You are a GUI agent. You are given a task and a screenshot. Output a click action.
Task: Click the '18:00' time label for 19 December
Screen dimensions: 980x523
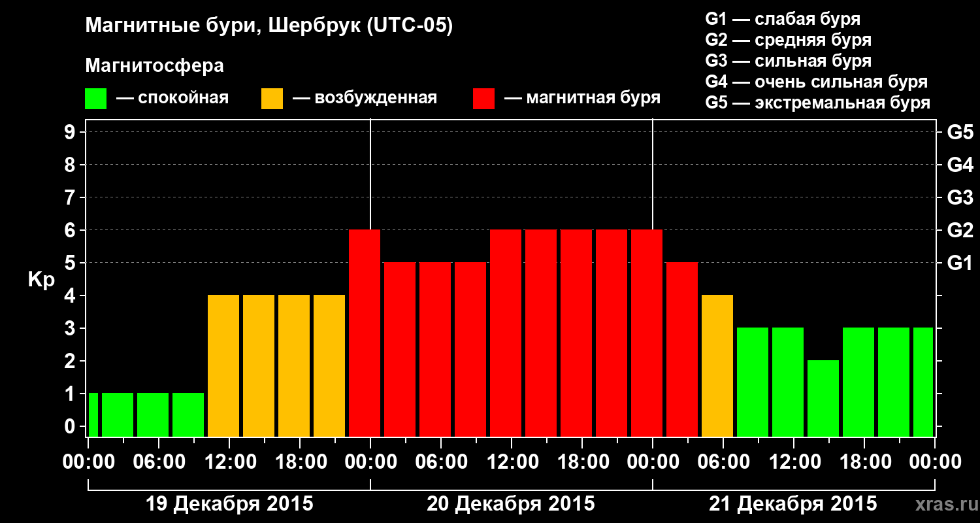pos(300,462)
